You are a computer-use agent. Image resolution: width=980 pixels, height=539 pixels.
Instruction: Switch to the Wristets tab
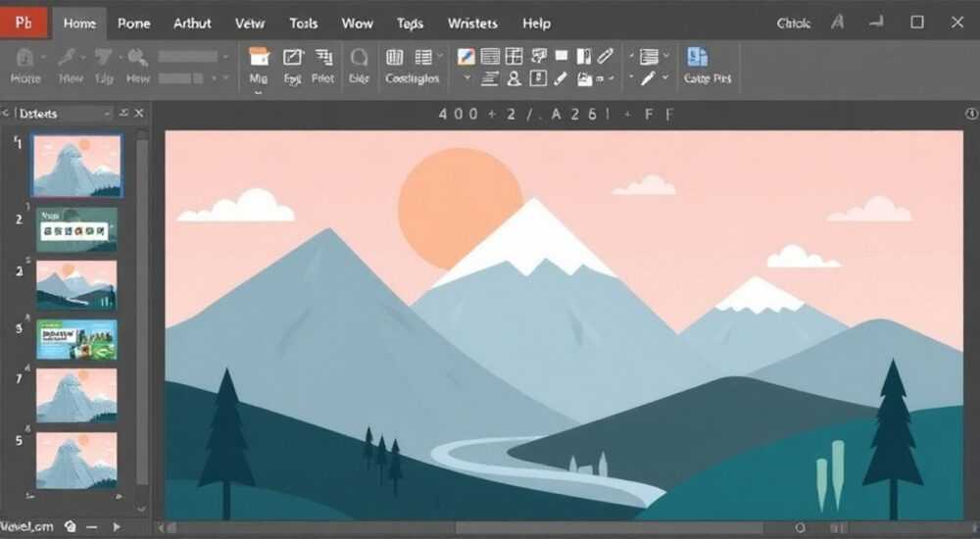(x=472, y=24)
